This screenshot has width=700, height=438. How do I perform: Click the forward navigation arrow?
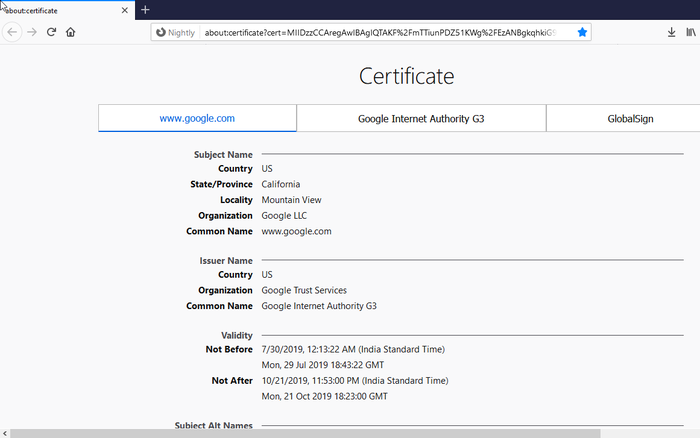[32, 32]
